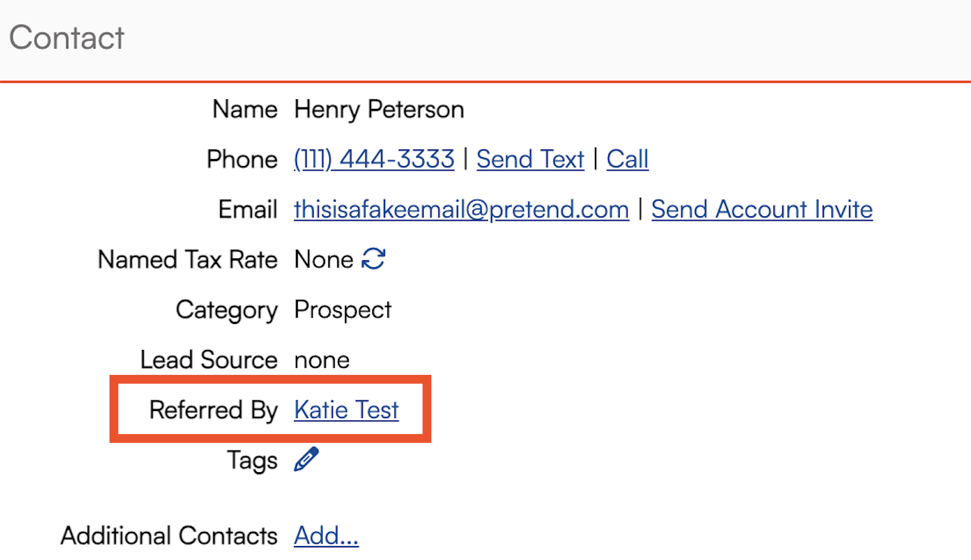
Task: Add an additional contact
Action: click(x=326, y=536)
